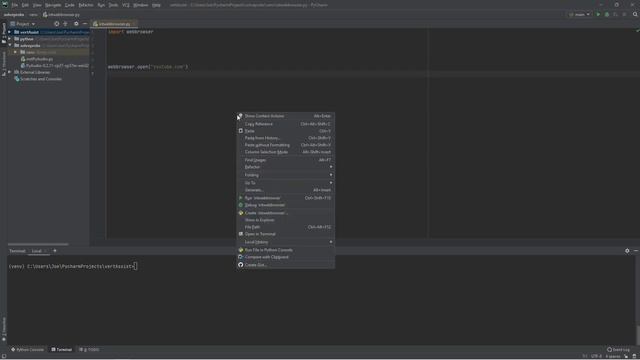
Task: Click the green Run button in toolbar
Action: coord(598,14)
